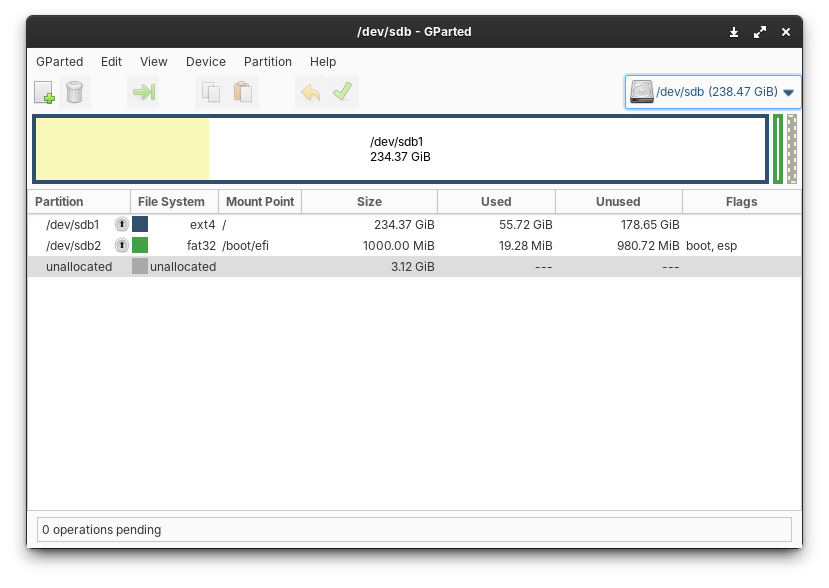Click the key lock icon beside /dev/sdb2

pos(121,245)
